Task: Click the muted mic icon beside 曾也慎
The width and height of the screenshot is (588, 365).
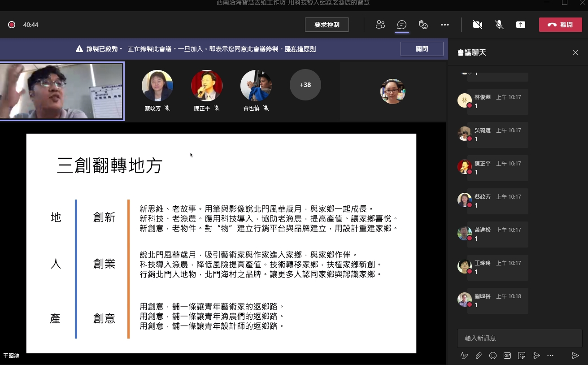Action: [x=266, y=108]
